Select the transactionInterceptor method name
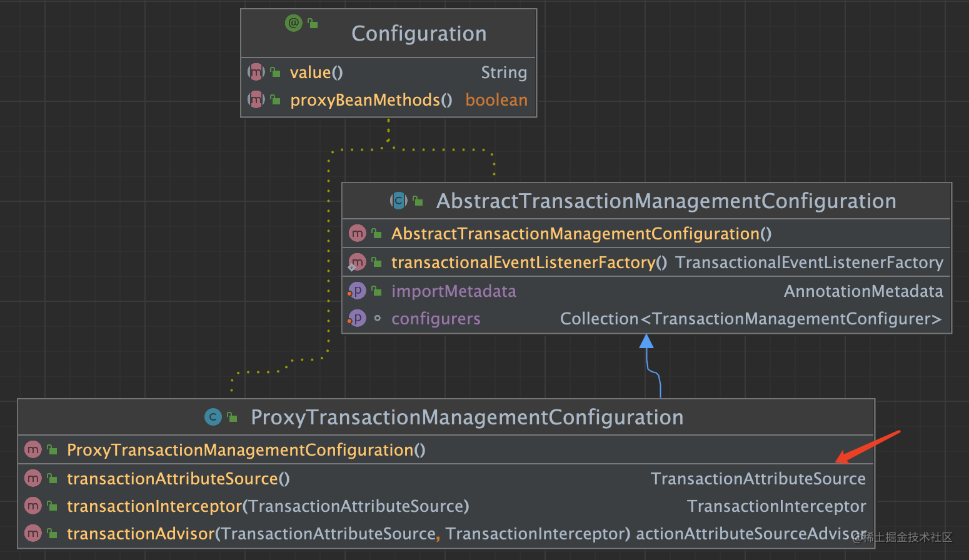The width and height of the screenshot is (969, 560). [154, 506]
